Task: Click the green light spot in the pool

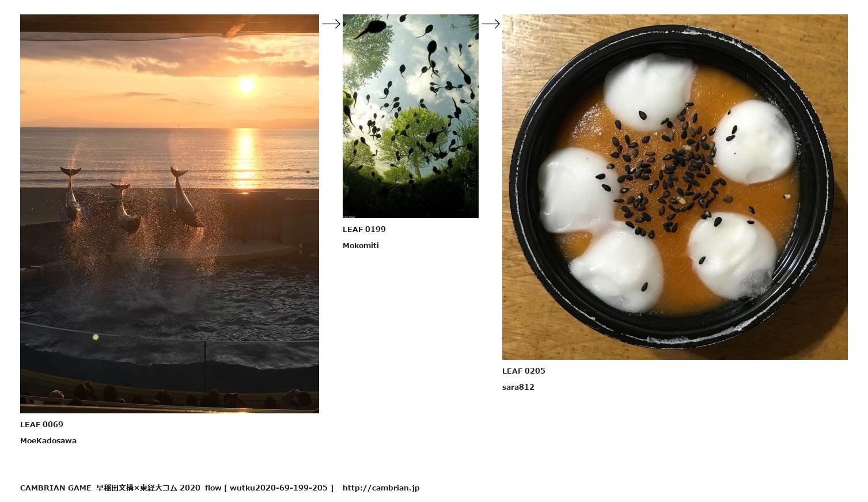Action: point(96,337)
